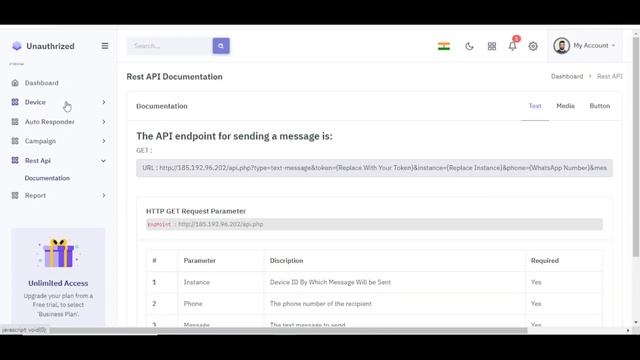Click the Rest Api grid icon
The height and width of the screenshot is (360, 640).
(x=15, y=160)
